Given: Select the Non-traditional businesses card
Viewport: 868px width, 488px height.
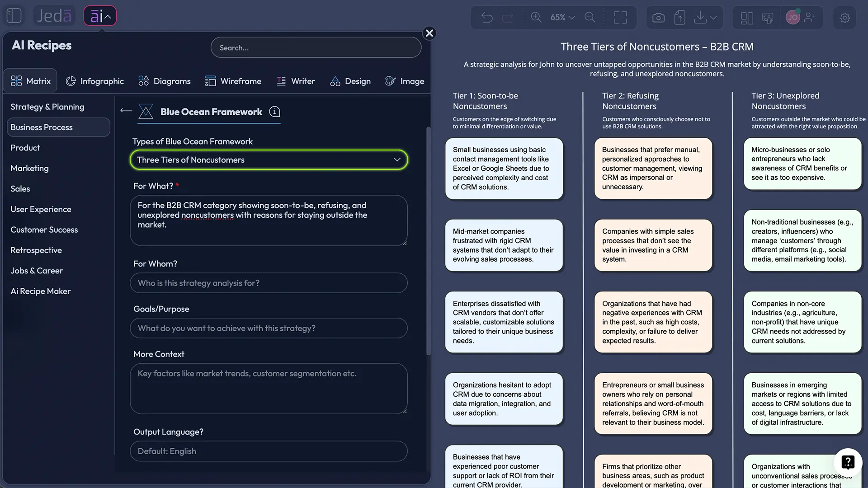Looking at the screenshot, I should pos(802,241).
